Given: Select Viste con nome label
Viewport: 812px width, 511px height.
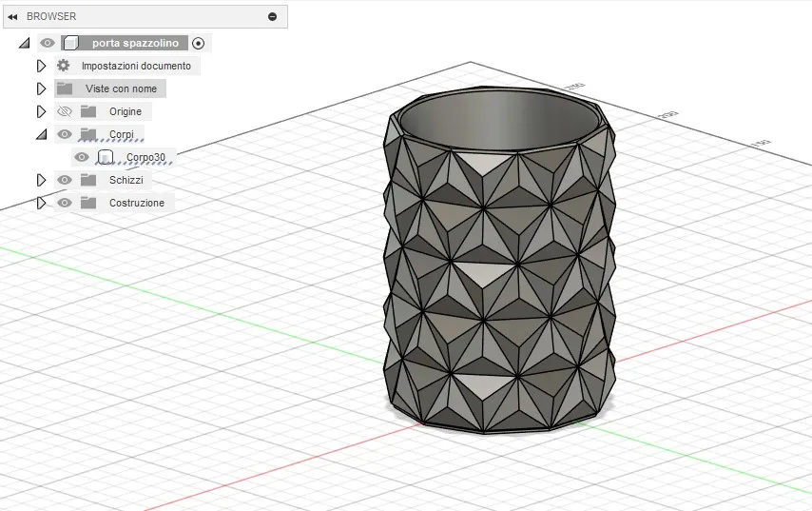Looking at the screenshot, I should click(x=121, y=88).
